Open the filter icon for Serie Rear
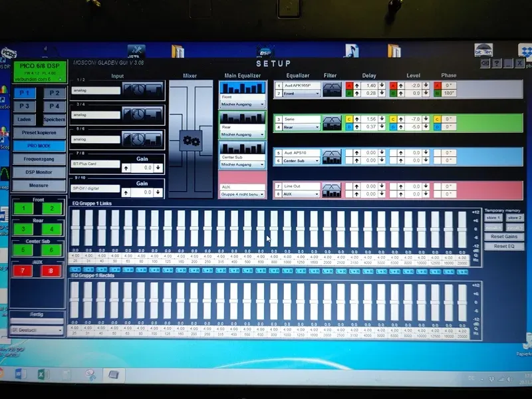 332,123
